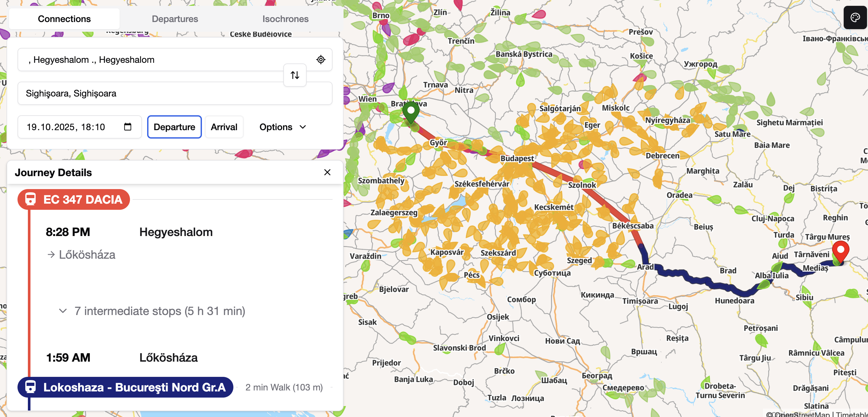Click the Hegyeshalom departure stop name

pos(176,232)
